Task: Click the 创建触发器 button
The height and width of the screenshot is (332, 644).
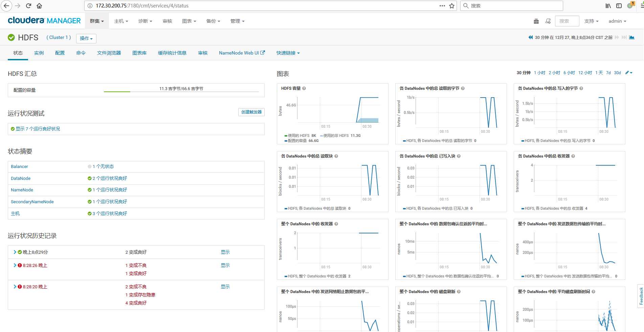Action: tap(251, 112)
